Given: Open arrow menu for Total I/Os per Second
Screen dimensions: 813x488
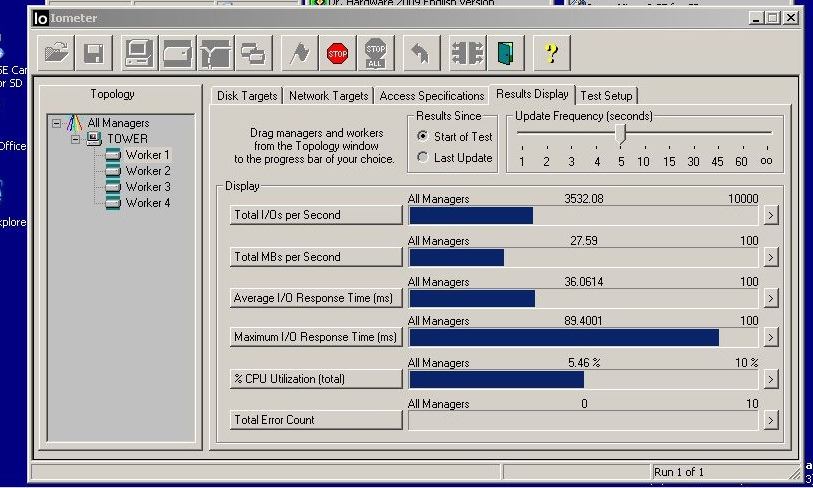Looking at the screenshot, I should tap(771, 215).
